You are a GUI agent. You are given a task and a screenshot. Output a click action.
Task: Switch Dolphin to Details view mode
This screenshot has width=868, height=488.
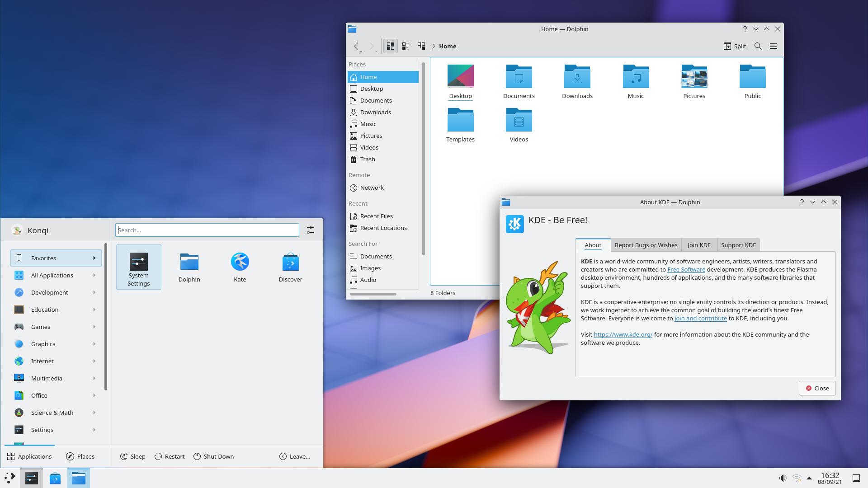[421, 46]
